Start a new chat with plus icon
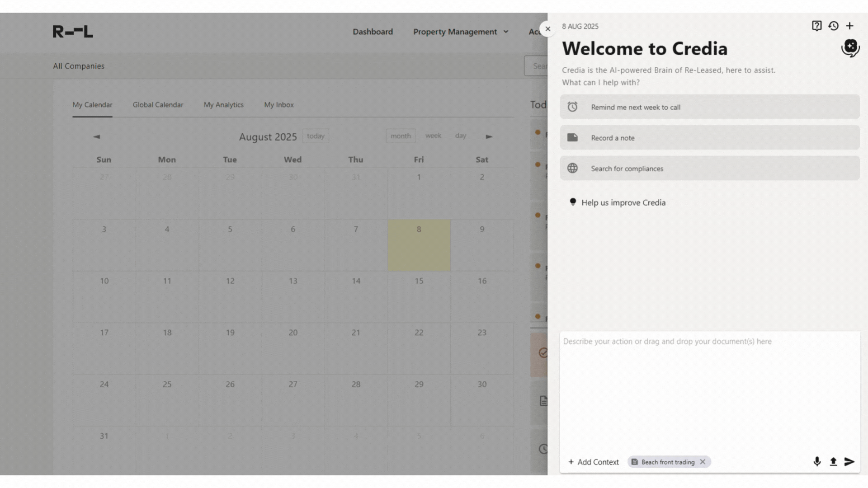This screenshot has width=868, height=488. click(x=850, y=26)
